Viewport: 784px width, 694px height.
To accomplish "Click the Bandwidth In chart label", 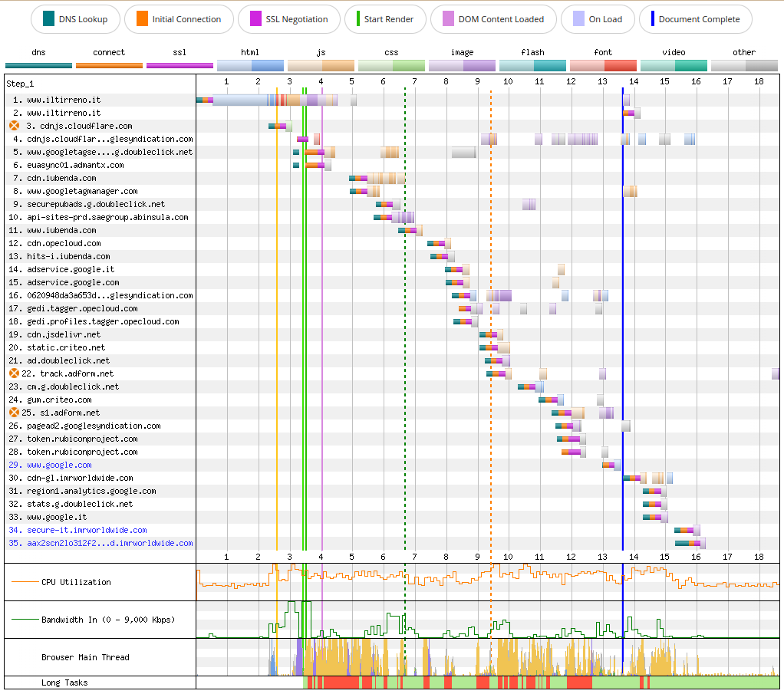I will point(108,620).
